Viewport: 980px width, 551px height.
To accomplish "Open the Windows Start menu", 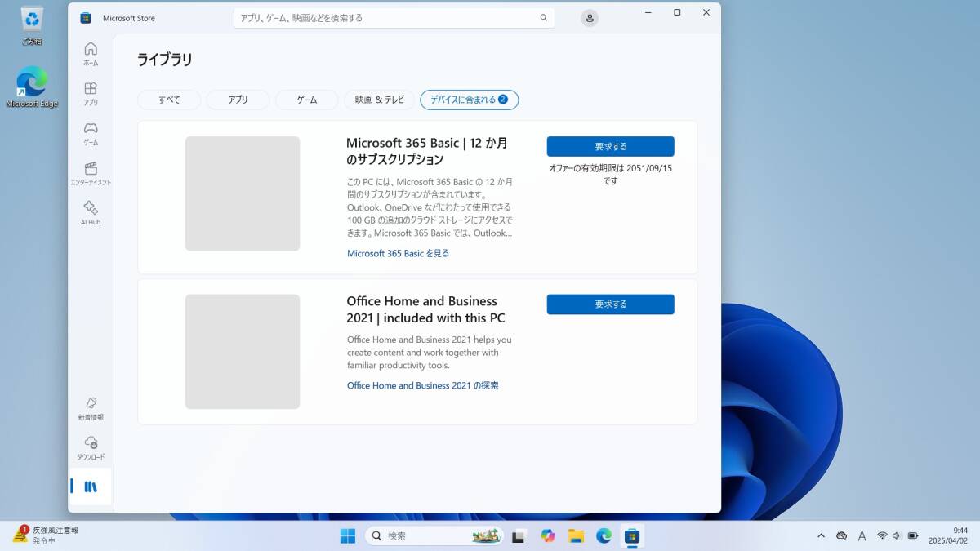I will click(x=348, y=535).
